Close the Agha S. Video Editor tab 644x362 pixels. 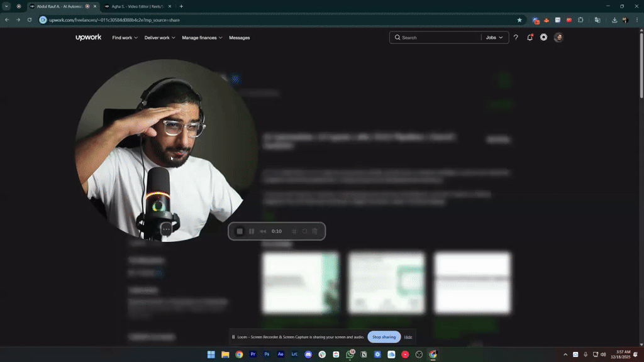[x=170, y=6]
